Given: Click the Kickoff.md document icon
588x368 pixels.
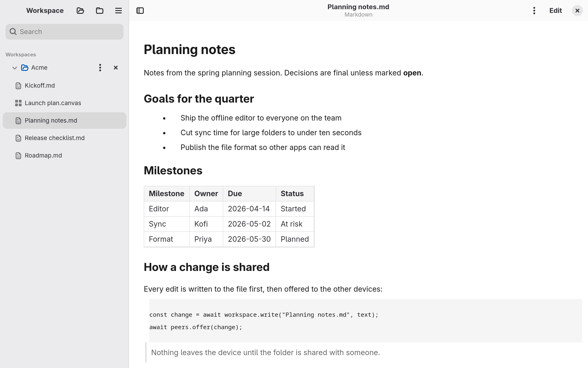Looking at the screenshot, I should tap(18, 86).
